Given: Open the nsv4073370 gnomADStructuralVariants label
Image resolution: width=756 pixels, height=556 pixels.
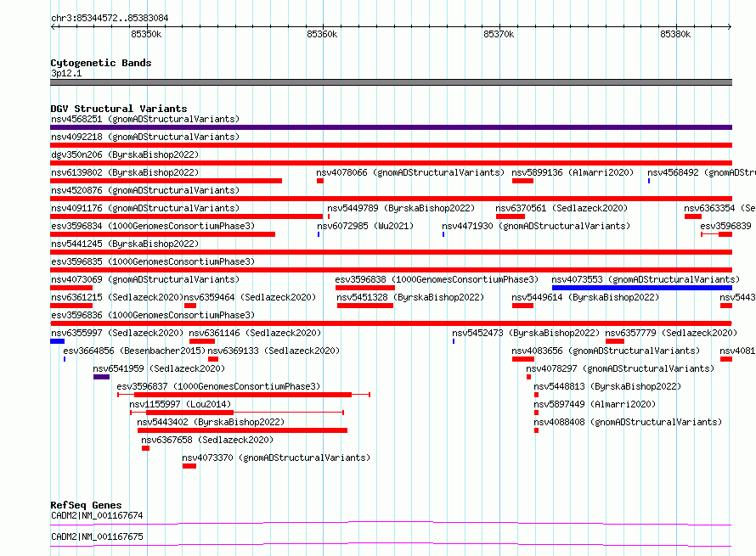Looking at the screenshot, I should (276, 458).
